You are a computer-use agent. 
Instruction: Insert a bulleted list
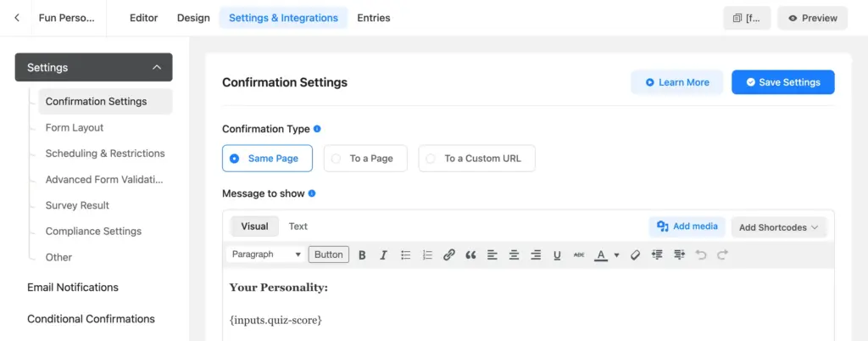click(405, 254)
